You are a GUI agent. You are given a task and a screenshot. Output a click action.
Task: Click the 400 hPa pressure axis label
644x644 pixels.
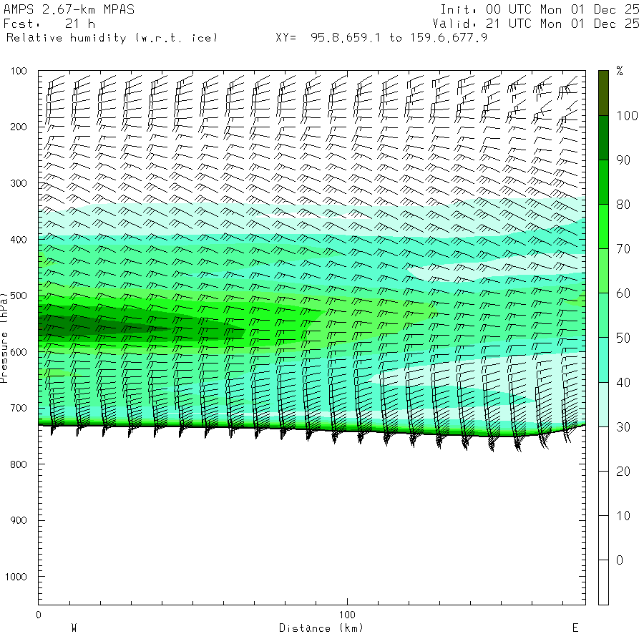pyautogui.click(x=19, y=240)
